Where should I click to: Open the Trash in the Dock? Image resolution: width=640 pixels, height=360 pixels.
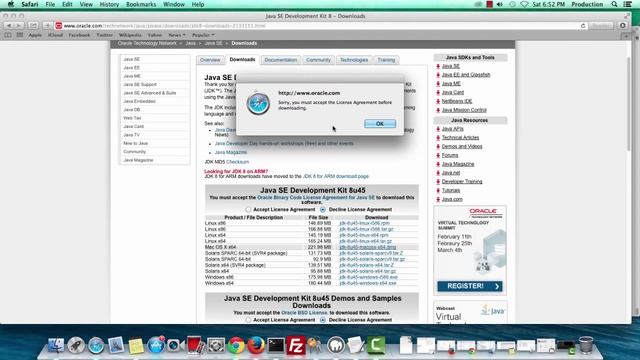[586, 345]
